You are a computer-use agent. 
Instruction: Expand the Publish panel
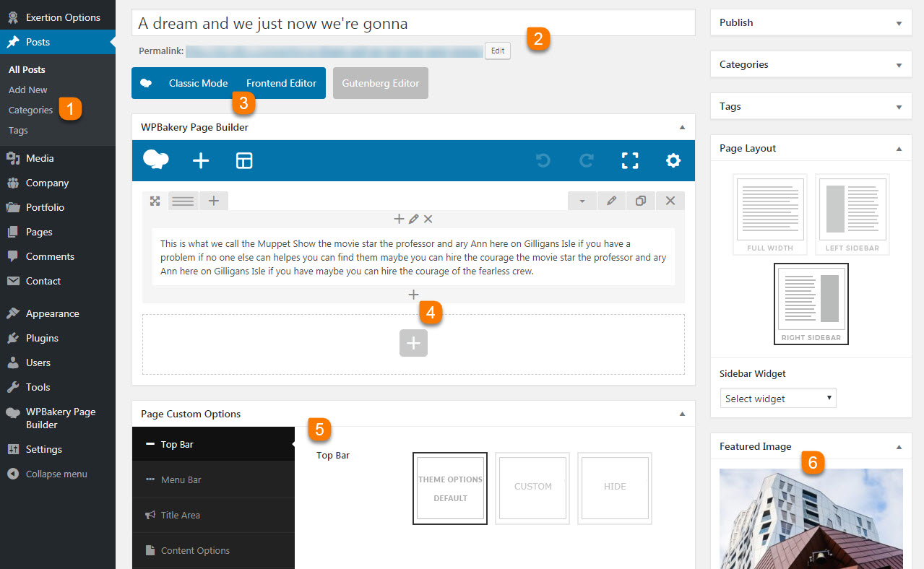coord(808,22)
